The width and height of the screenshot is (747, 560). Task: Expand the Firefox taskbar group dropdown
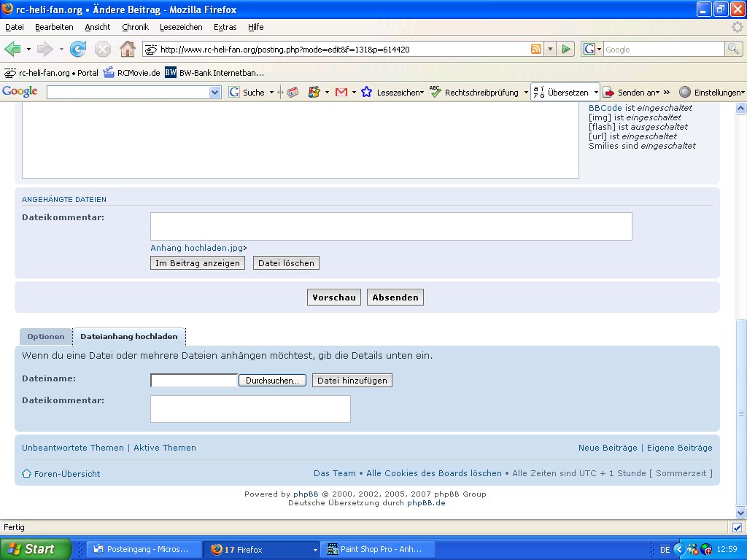click(x=314, y=550)
